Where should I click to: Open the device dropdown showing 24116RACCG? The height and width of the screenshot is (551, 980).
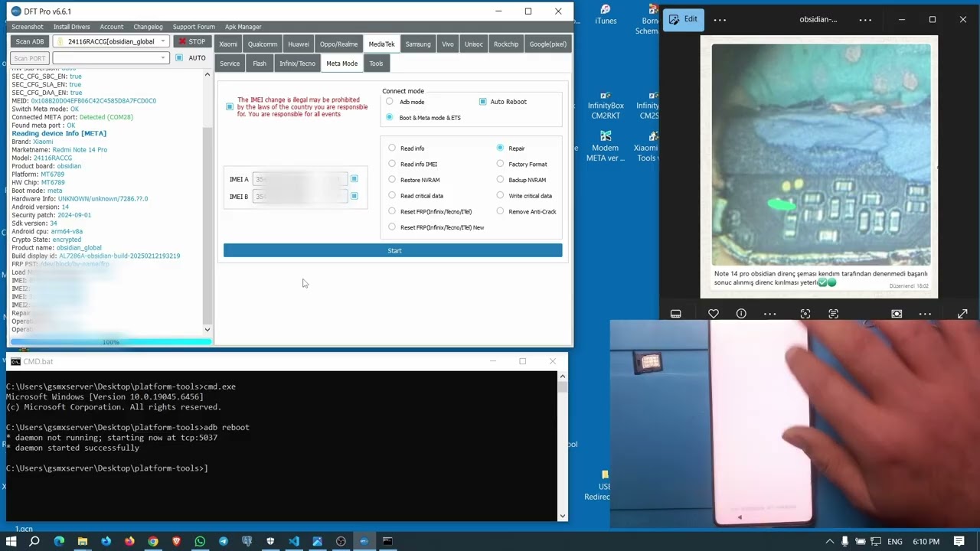111,41
